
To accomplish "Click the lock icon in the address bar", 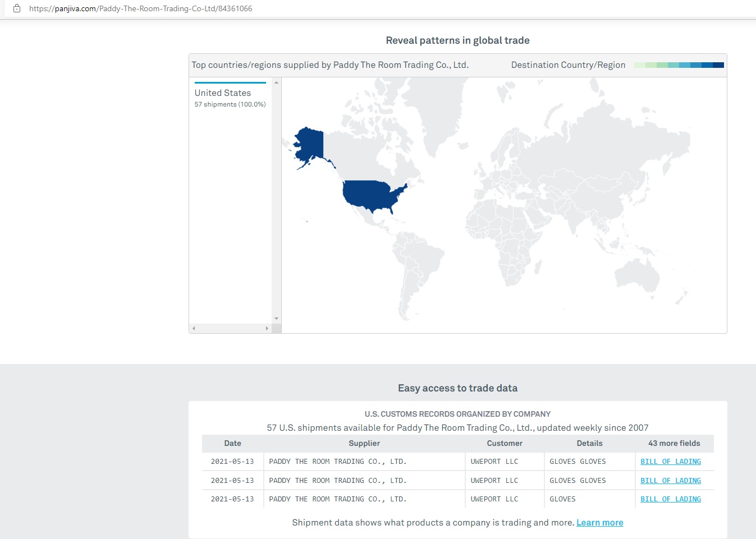I will pos(17,8).
